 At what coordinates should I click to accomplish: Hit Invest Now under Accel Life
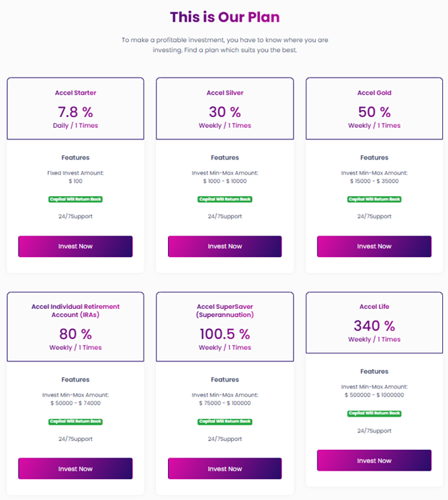[x=374, y=460]
